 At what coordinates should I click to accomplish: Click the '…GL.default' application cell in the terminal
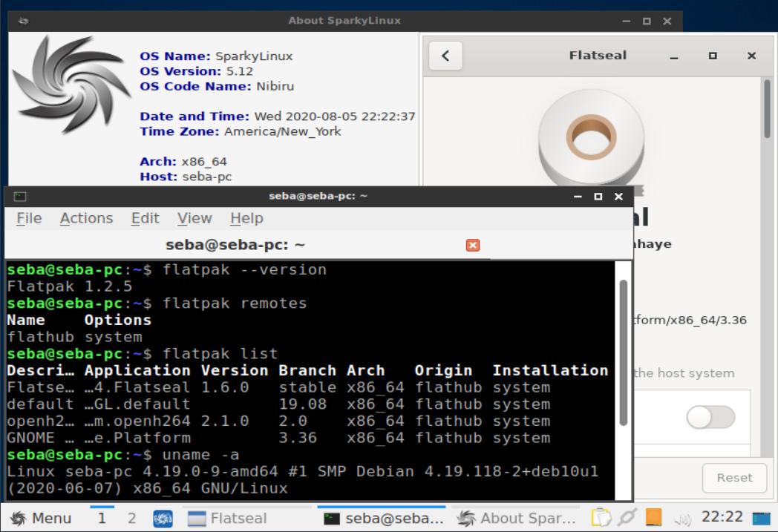point(137,404)
